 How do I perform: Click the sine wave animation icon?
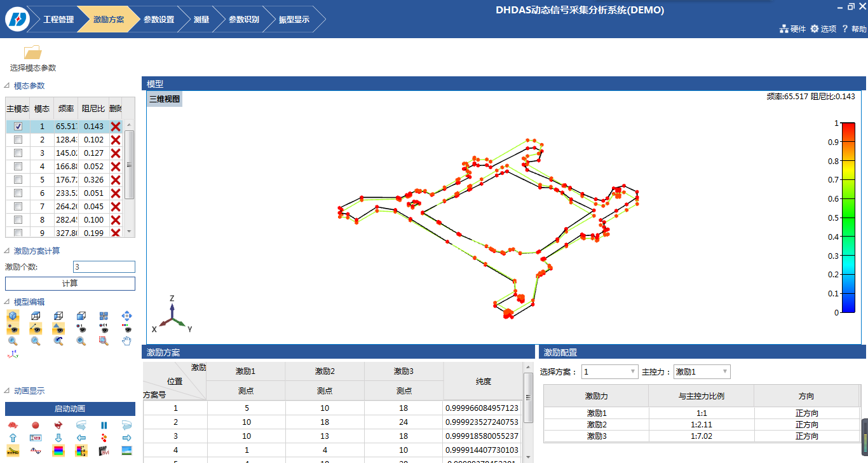(36, 450)
